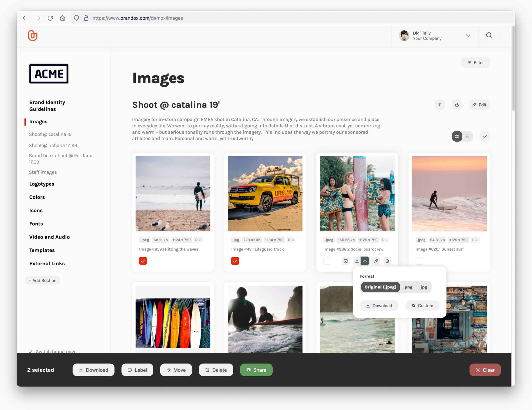Expand the Images section in sidebar
This screenshot has width=532, height=410.
pyautogui.click(x=38, y=121)
